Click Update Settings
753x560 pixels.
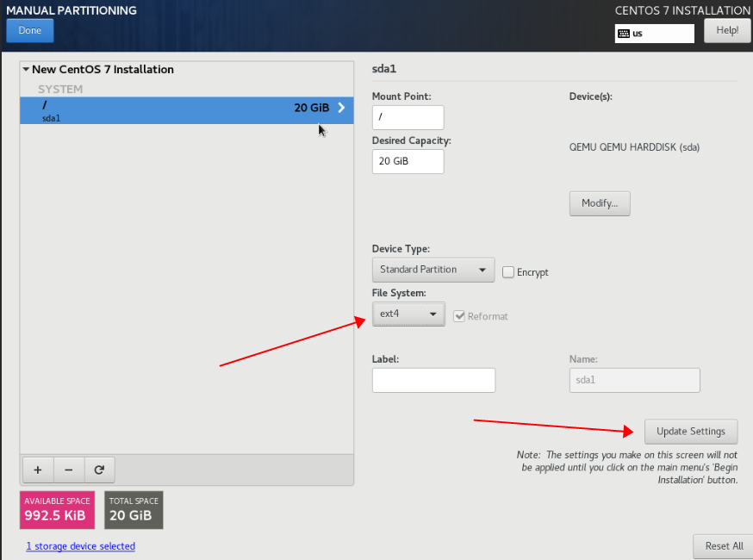tap(691, 432)
